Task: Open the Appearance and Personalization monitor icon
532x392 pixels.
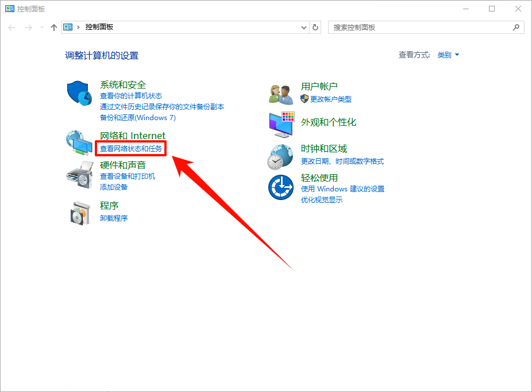Action: pyautogui.click(x=282, y=124)
